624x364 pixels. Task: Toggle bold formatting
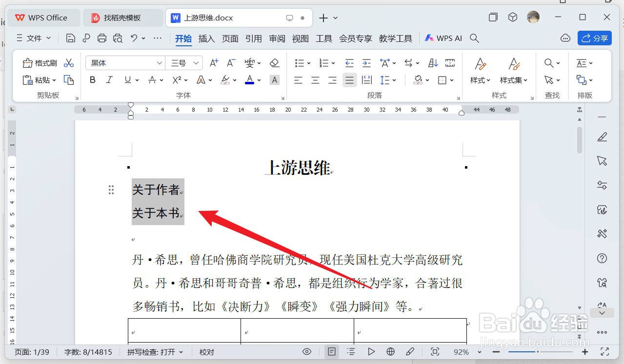92,80
